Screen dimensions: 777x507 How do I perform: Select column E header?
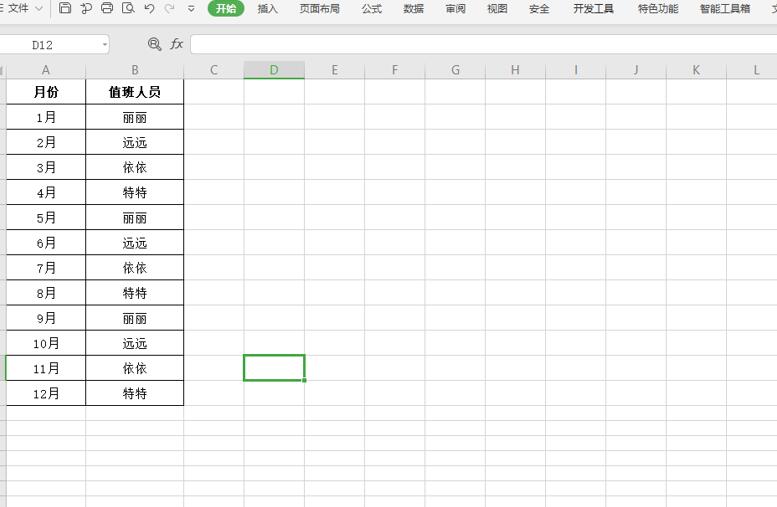coord(334,70)
